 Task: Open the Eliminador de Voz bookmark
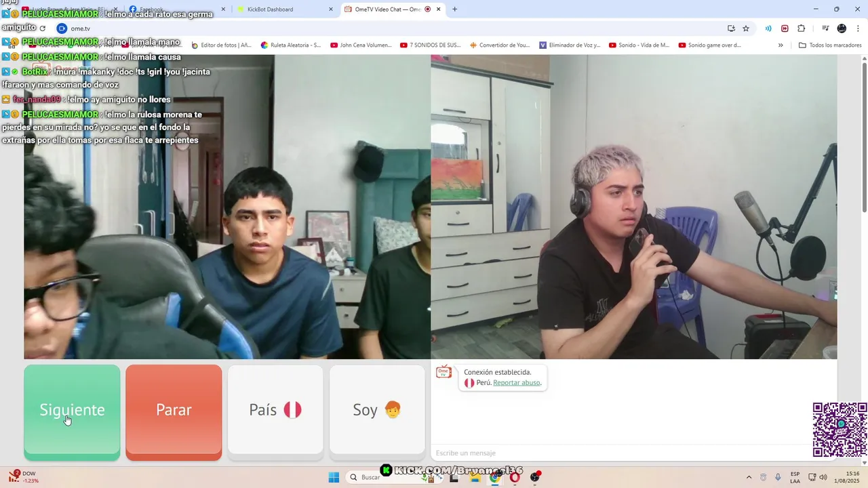570,45
